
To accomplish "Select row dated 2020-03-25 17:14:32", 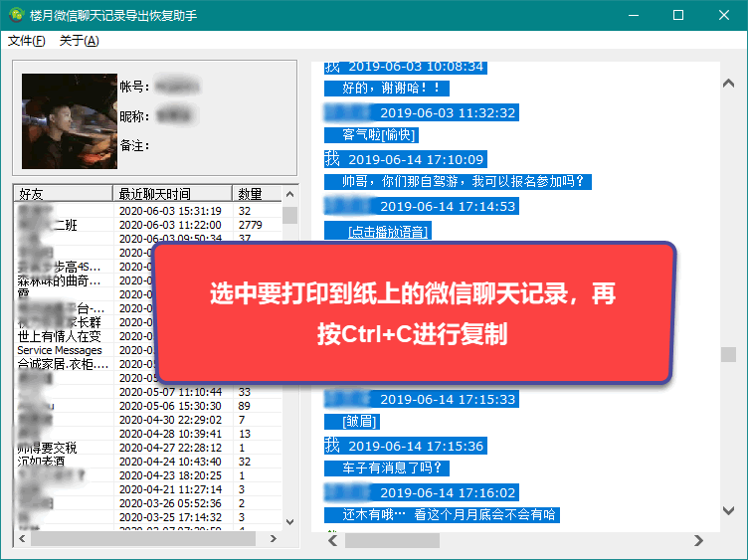I will pyautogui.click(x=148, y=517).
